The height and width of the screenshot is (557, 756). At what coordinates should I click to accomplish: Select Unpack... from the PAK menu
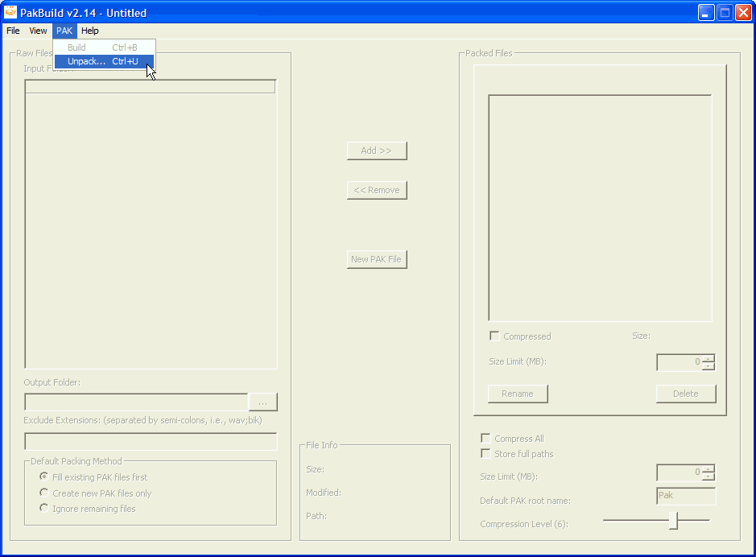tap(104, 62)
